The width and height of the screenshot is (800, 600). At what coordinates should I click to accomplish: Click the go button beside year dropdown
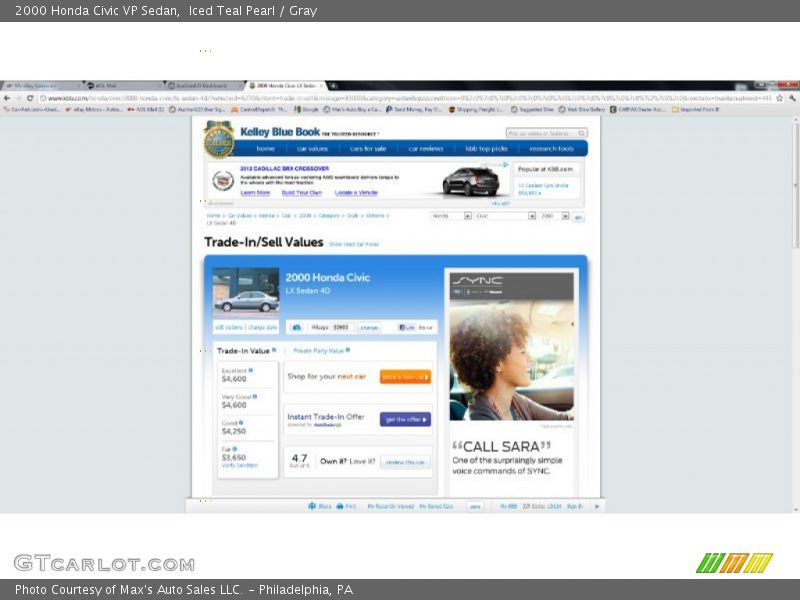[x=578, y=217]
